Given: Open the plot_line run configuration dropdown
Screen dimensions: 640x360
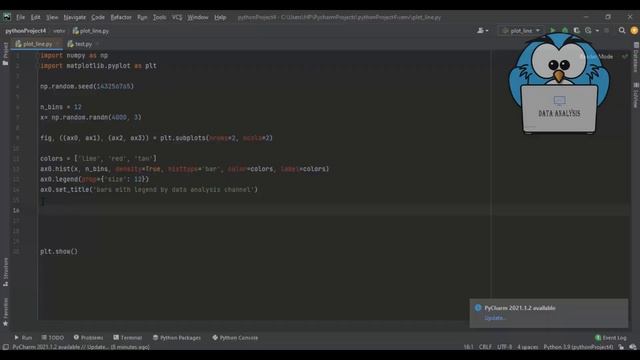Looking at the screenshot, I should point(521,31).
